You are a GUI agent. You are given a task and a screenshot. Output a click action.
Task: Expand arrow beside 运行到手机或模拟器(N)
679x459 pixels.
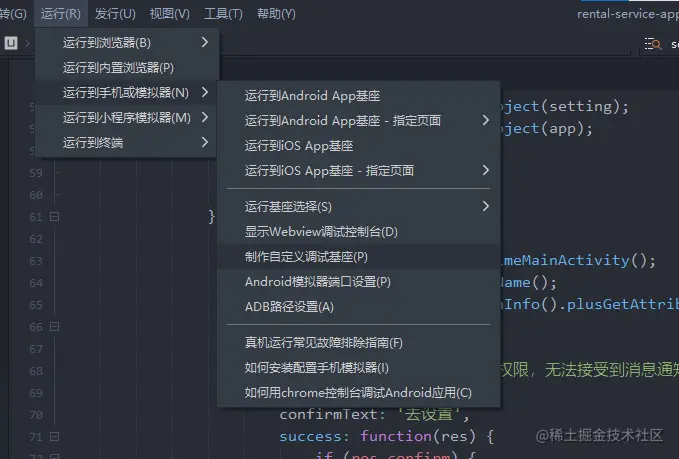pyautogui.click(x=205, y=92)
